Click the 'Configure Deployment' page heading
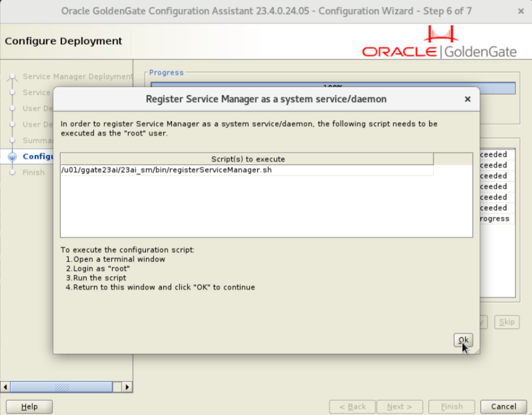Image resolution: width=532 pixels, height=415 pixels. (64, 41)
